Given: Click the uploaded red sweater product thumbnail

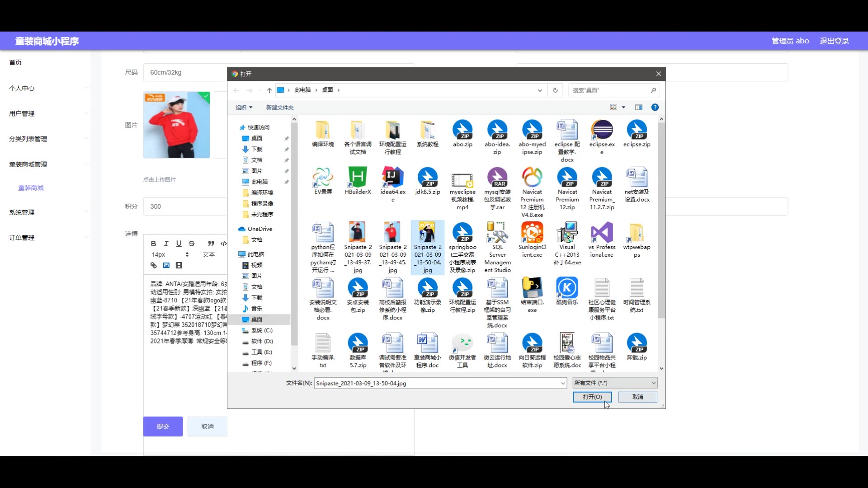Looking at the screenshot, I should coord(176,125).
